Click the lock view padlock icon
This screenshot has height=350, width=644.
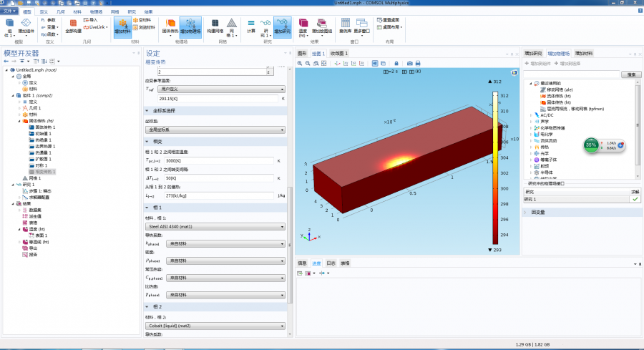point(396,63)
